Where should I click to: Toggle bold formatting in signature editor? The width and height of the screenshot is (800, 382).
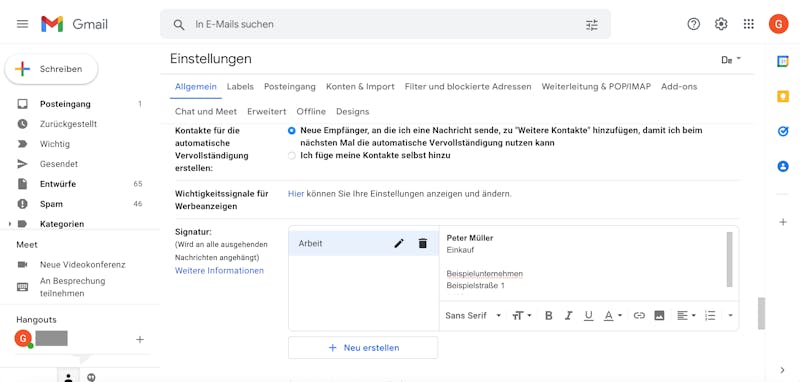click(548, 316)
